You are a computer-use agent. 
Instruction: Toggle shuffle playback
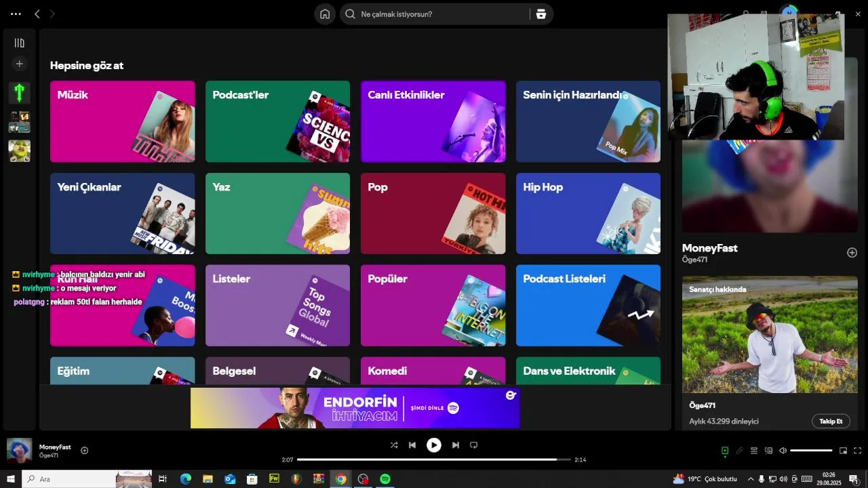pos(394,445)
